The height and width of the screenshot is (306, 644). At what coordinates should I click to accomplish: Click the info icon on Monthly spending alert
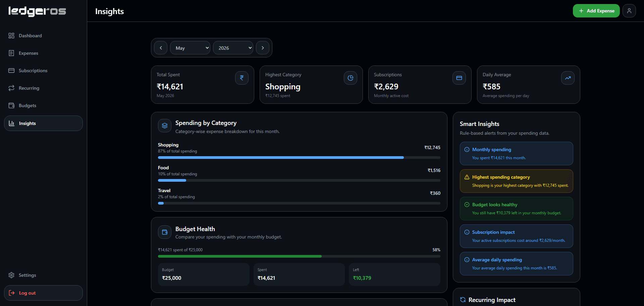[467, 149]
